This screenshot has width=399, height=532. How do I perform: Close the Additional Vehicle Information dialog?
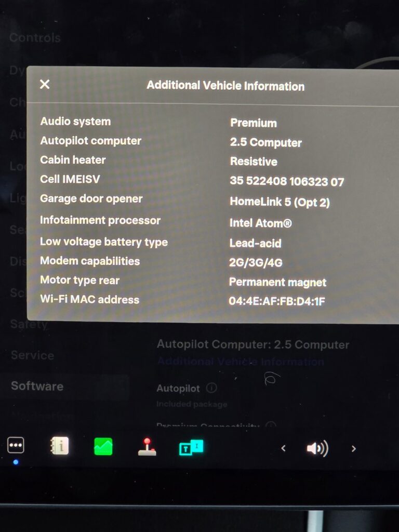click(x=45, y=84)
